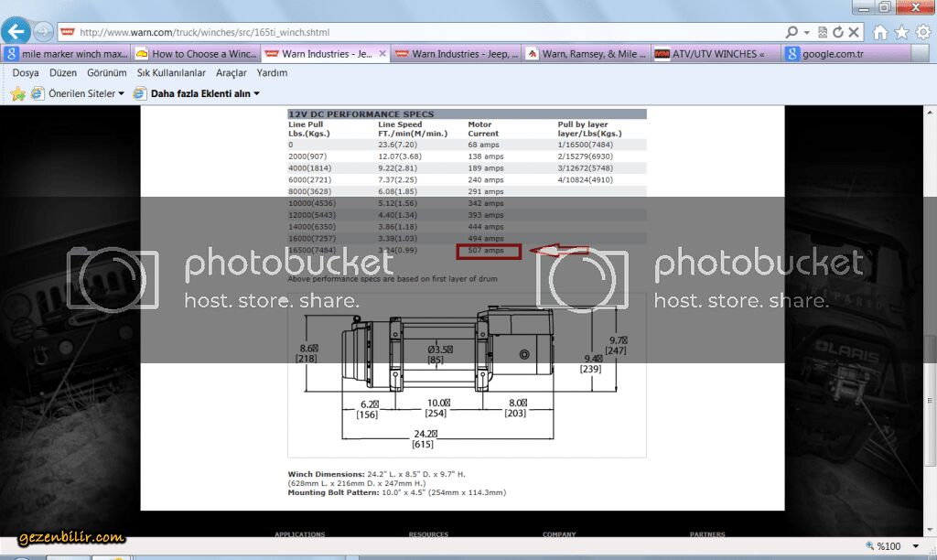The image size is (937, 560).
Task: Click Add to Favorites bar star icon
Action: [x=17, y=93]
